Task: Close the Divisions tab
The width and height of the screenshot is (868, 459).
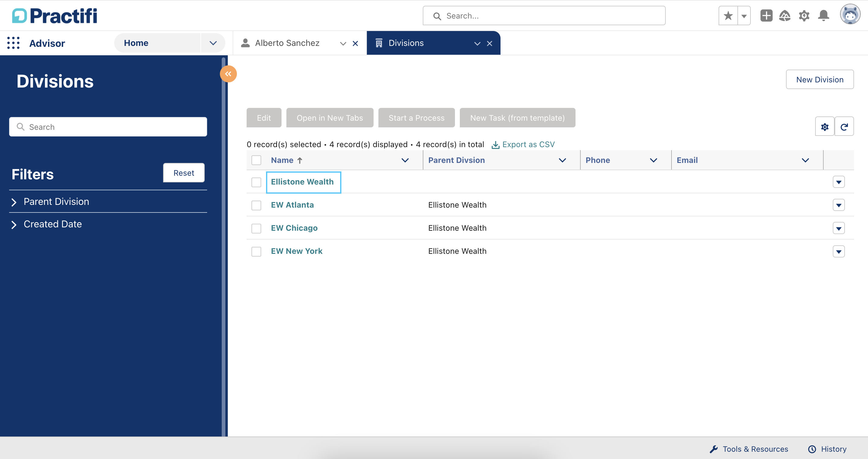Action: (490, 43)
